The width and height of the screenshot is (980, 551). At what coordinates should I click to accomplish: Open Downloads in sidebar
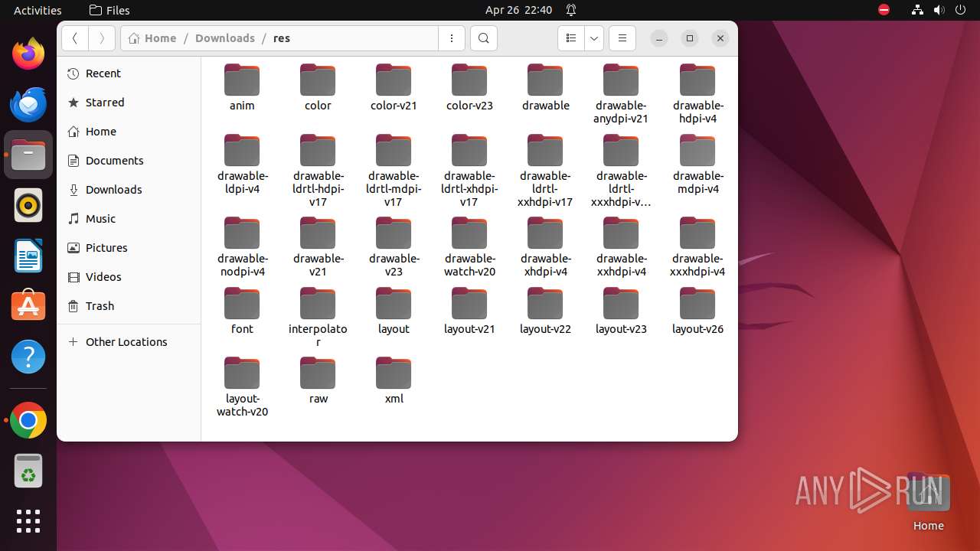[129, 190]
